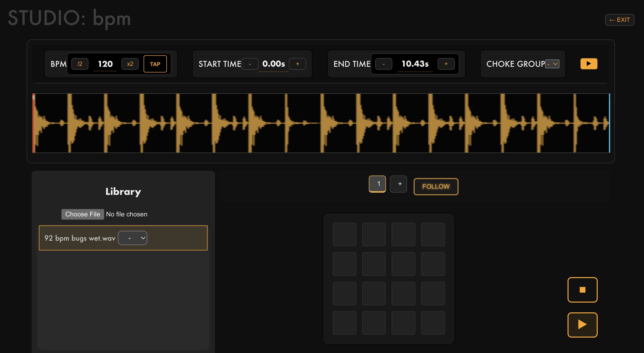Select pattern tab 1

[377, 184]
